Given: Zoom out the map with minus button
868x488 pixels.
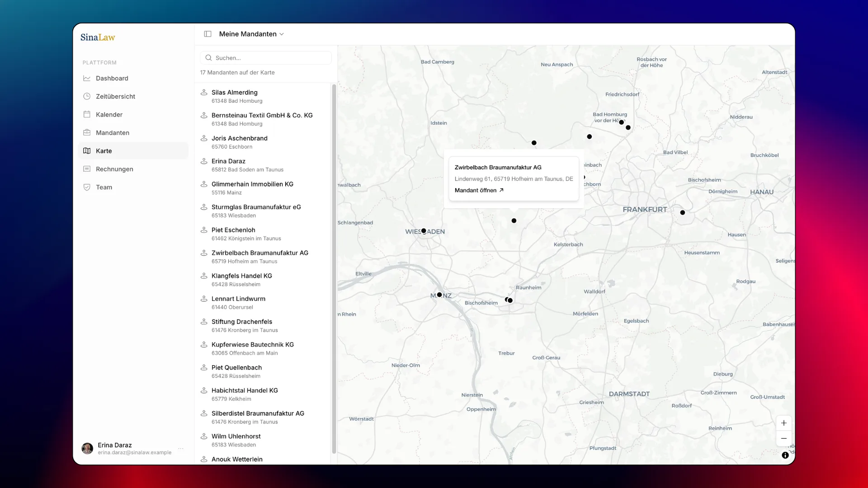Looking at the screenshot, I should (784, 438).
